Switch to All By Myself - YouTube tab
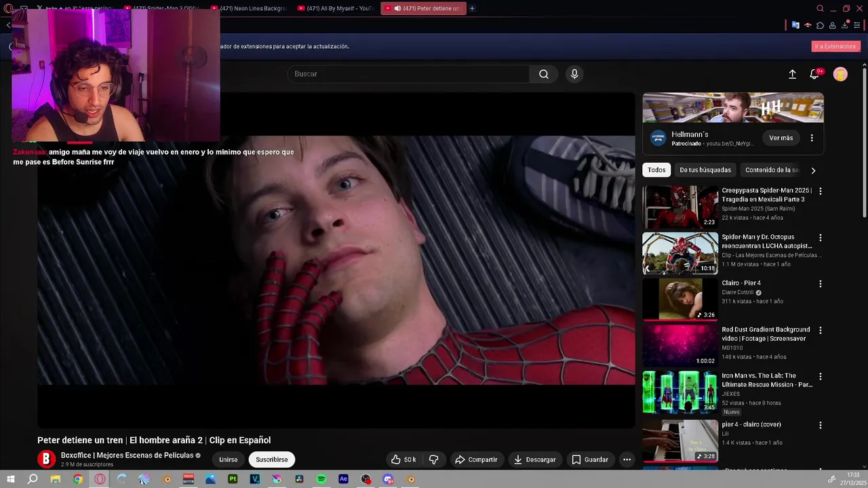Viewport: 868px width, 488px height. (336, 8)
